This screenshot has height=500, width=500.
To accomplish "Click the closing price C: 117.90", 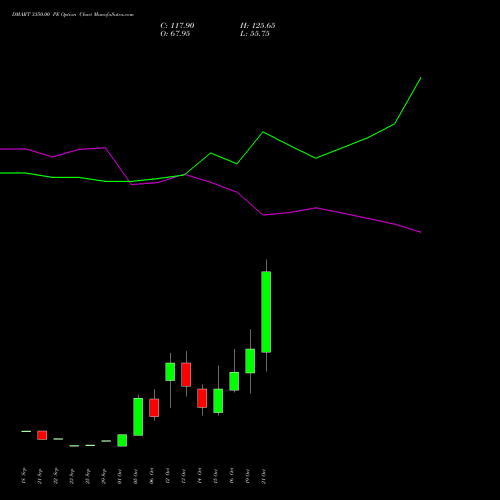I will coord(177,26).
